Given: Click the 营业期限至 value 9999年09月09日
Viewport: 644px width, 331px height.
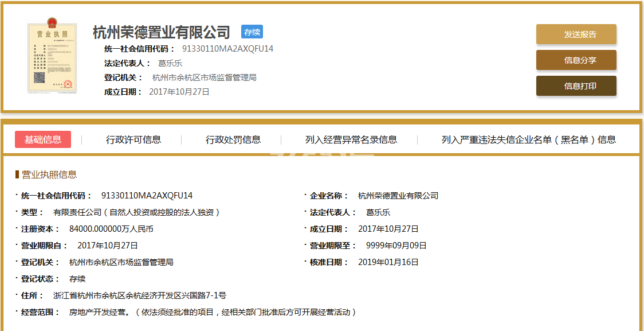Looking at the screenshot, I should point(396,246).
